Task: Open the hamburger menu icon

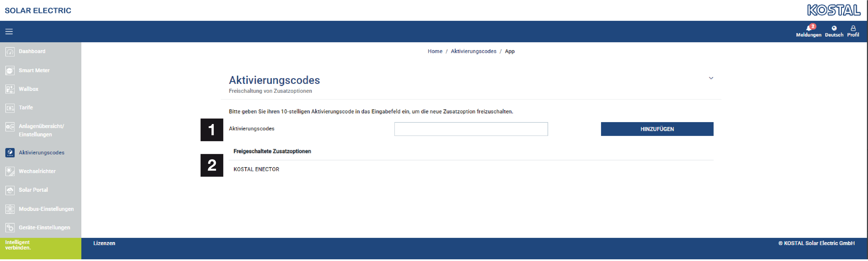Action: 9,32
